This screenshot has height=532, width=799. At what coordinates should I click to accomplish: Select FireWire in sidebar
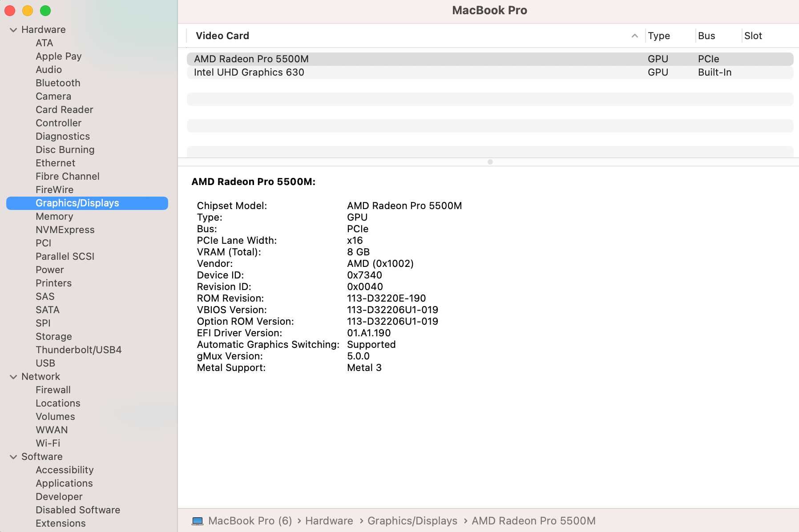pos(55,190)
